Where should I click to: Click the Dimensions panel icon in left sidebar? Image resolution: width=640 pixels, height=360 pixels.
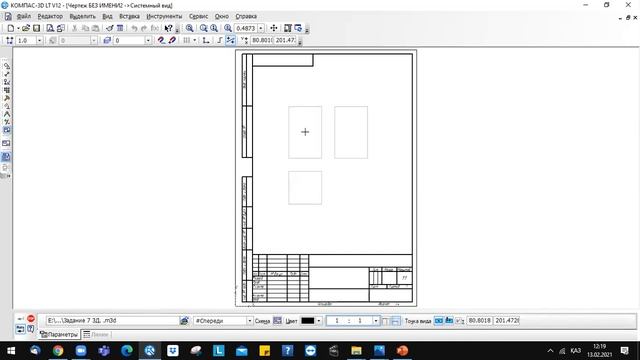(x=7, y=74)
